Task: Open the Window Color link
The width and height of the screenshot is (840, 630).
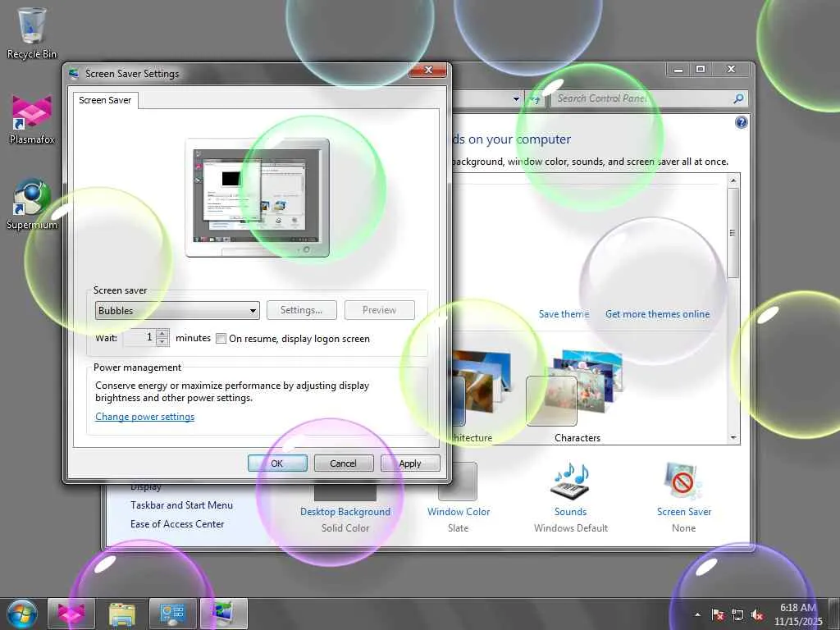Action: pos(459,512)
